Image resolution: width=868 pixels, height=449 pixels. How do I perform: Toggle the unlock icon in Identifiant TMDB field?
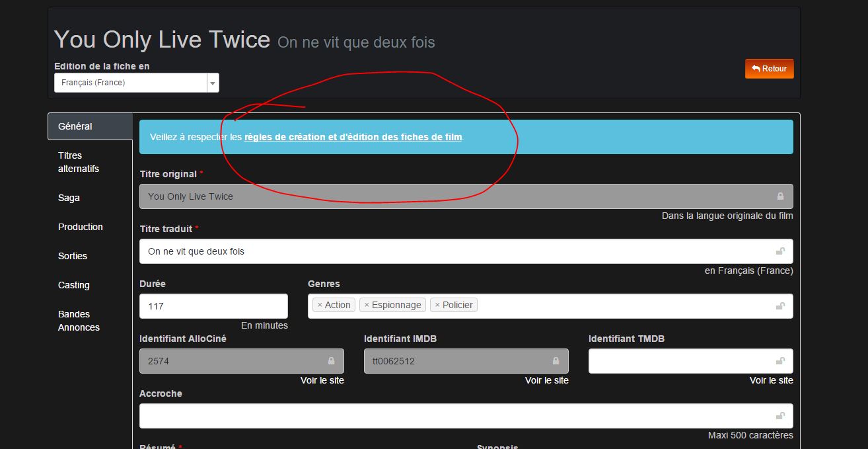[780, 361]
